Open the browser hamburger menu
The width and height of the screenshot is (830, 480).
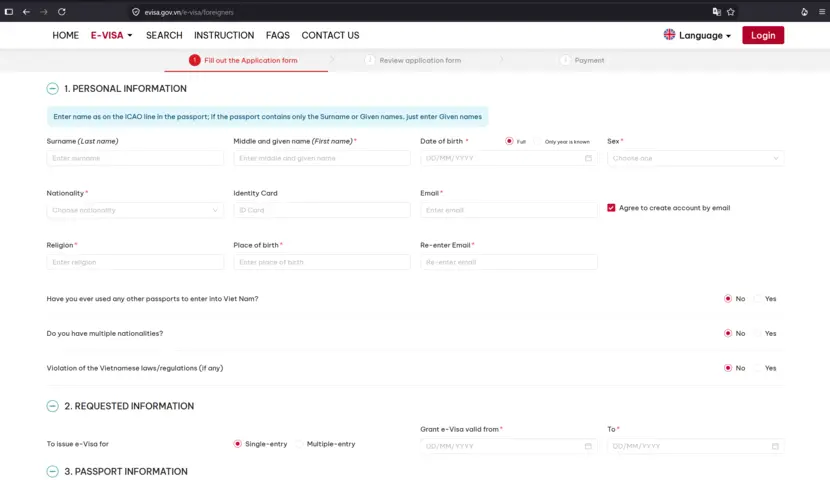click(822, 12)
